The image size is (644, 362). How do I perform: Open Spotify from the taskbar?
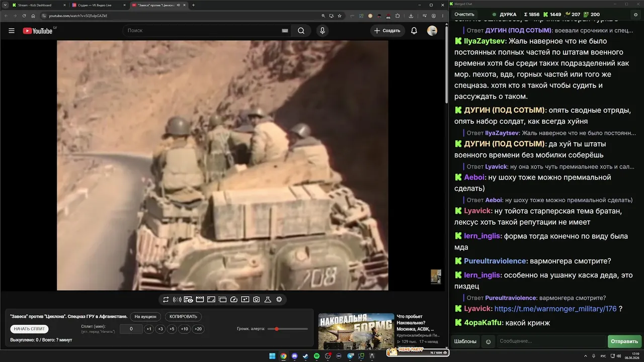pos(316,356)
